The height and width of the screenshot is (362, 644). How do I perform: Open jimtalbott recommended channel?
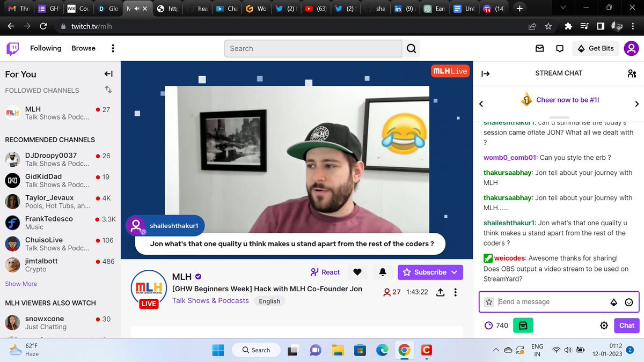tap(60, 265)
